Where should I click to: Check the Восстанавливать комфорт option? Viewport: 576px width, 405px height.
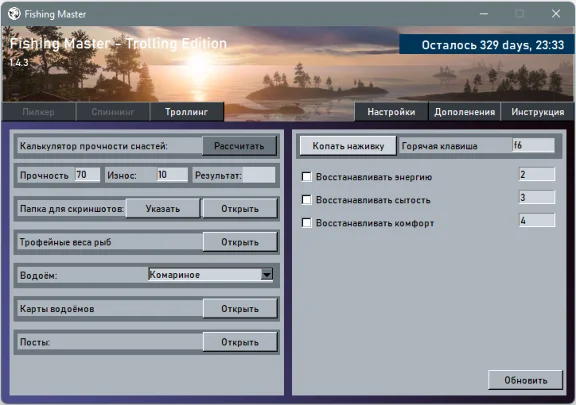(x=306, y=223)
